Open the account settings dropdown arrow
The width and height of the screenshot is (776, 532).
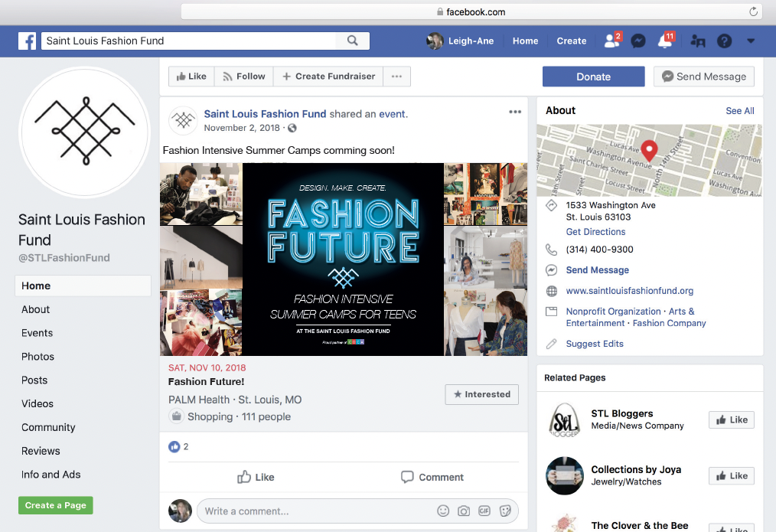point(750,41)
